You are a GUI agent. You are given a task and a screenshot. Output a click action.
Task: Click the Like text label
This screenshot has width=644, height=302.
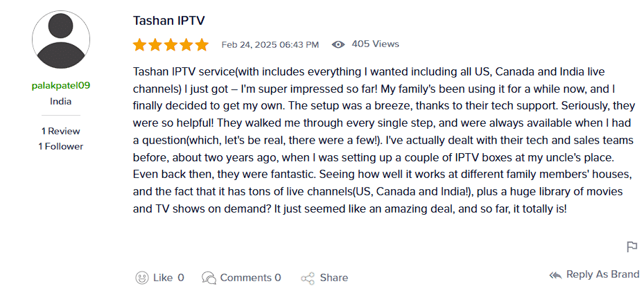163,278
